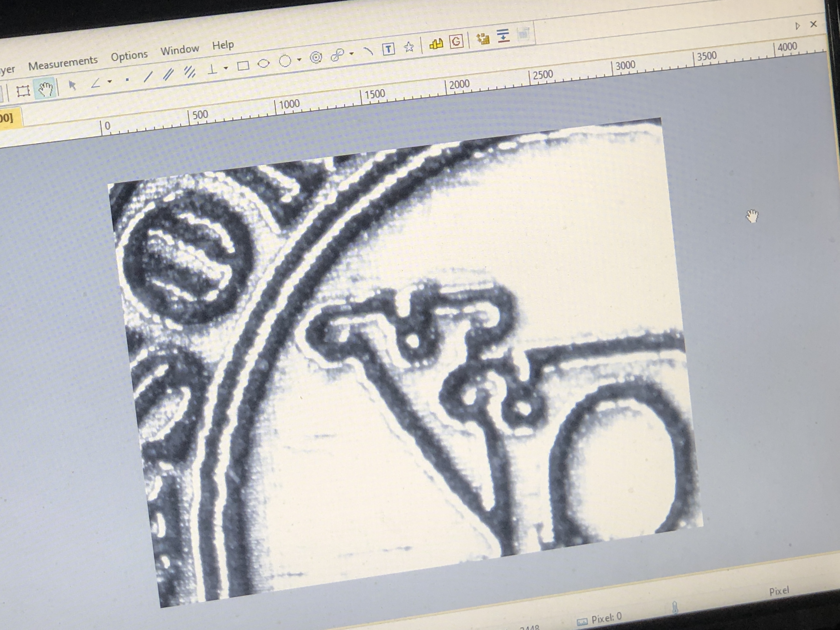Open the perpendicular tool dropdown arrow
840x630 pixels.
coord(226,68)
